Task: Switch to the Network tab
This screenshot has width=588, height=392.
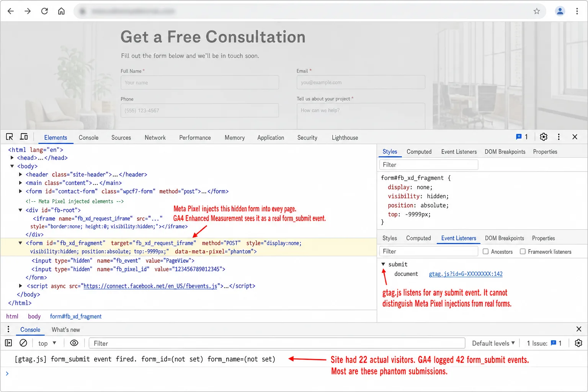Action: pyautogui.click(x=155, y=137)
